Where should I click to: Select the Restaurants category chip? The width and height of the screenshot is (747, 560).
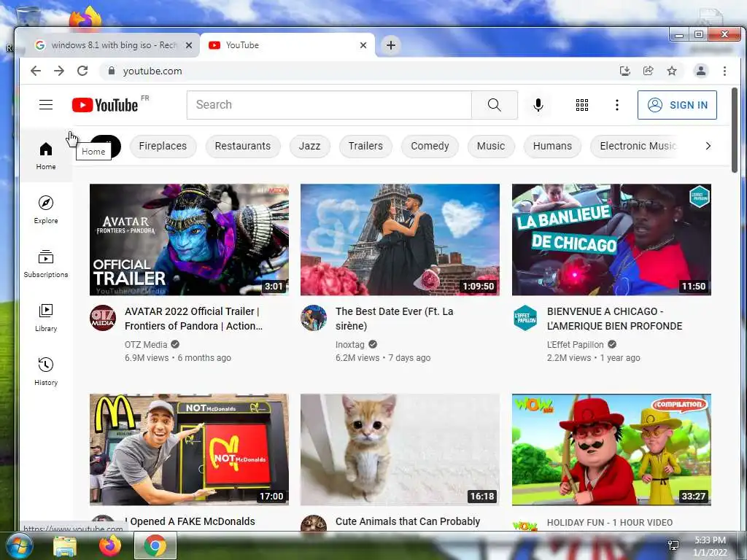tap(242, 146)
